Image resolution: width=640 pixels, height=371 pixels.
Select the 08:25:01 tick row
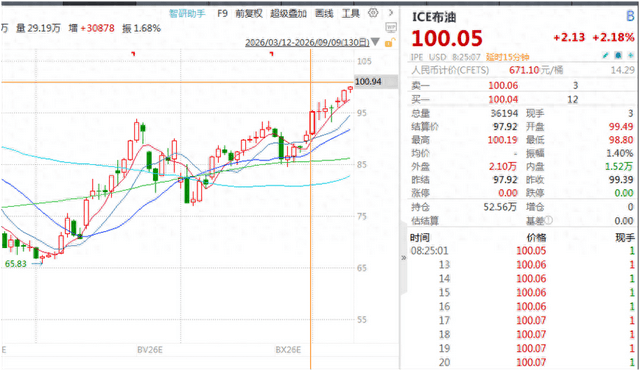[522, 251]
